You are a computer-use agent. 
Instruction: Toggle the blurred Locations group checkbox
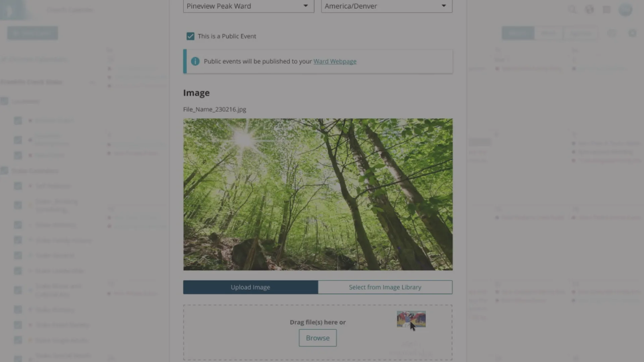[x=4, y=101]
